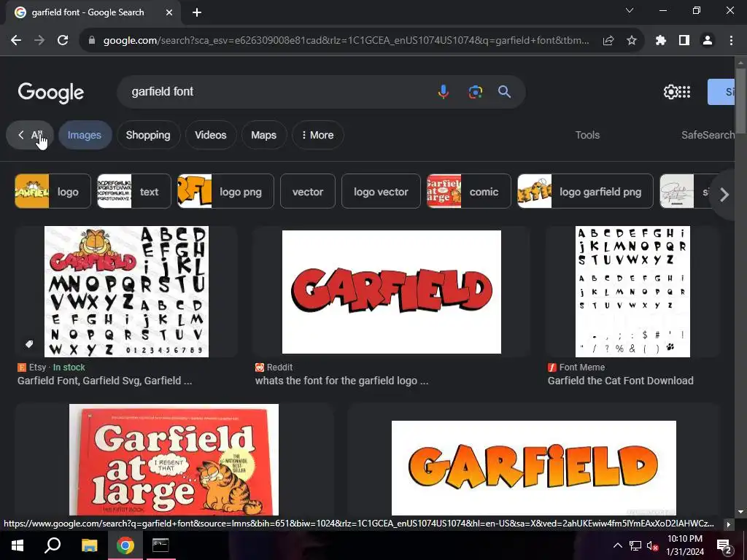
Task: Bookmark this page with star icon
Action: [x=632, y=41]
